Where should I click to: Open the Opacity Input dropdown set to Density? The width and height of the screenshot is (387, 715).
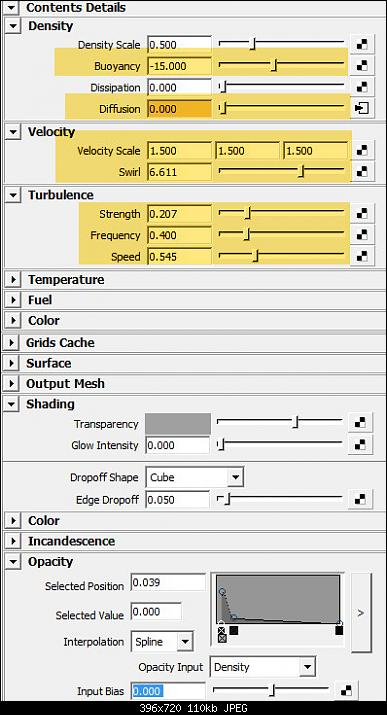[262, 667]
